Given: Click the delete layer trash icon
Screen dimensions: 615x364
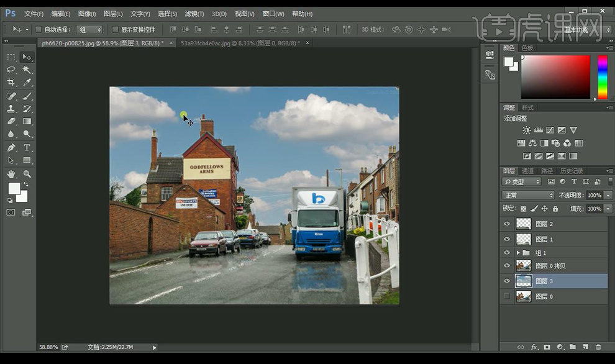Looking at the screenshot, I should click(x=598, y=347).
